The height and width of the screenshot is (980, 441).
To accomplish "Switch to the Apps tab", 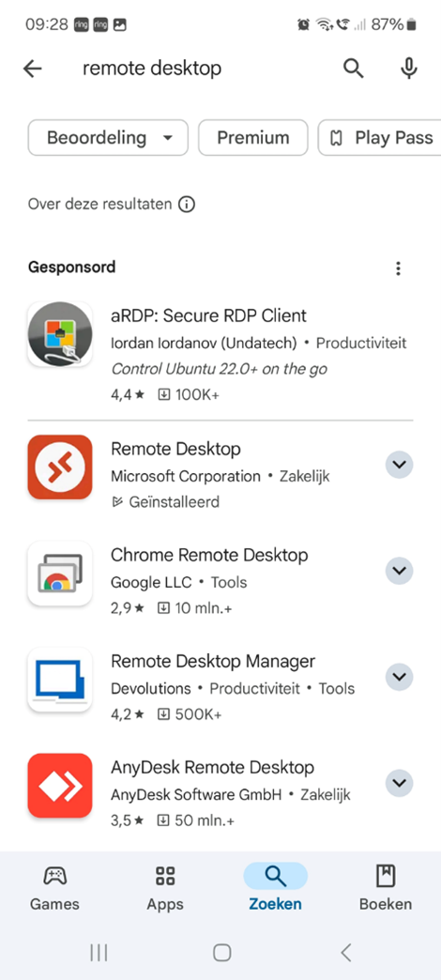I will tap(165, 889).
